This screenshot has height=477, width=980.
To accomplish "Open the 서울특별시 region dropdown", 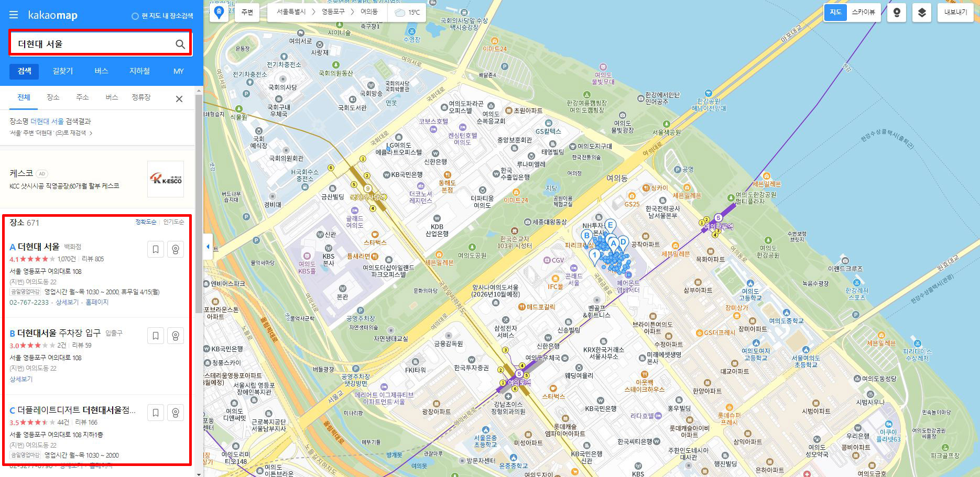I will pos(291,12).
